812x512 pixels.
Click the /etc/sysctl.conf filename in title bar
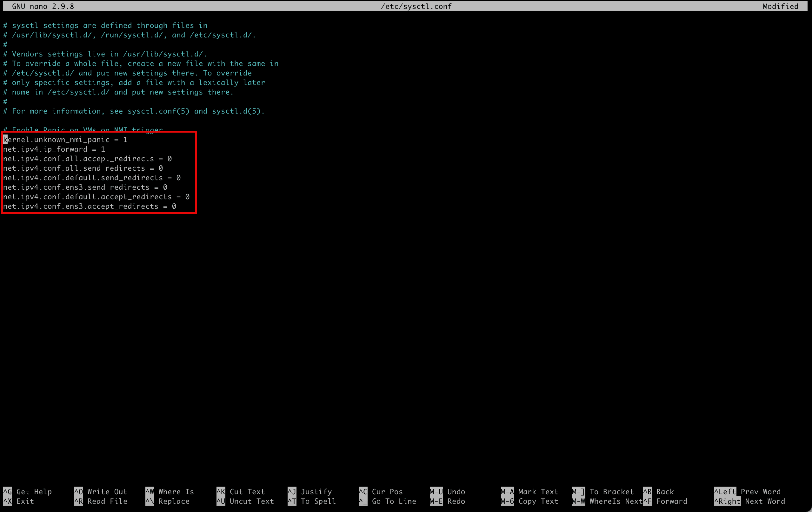coord(416,6)
